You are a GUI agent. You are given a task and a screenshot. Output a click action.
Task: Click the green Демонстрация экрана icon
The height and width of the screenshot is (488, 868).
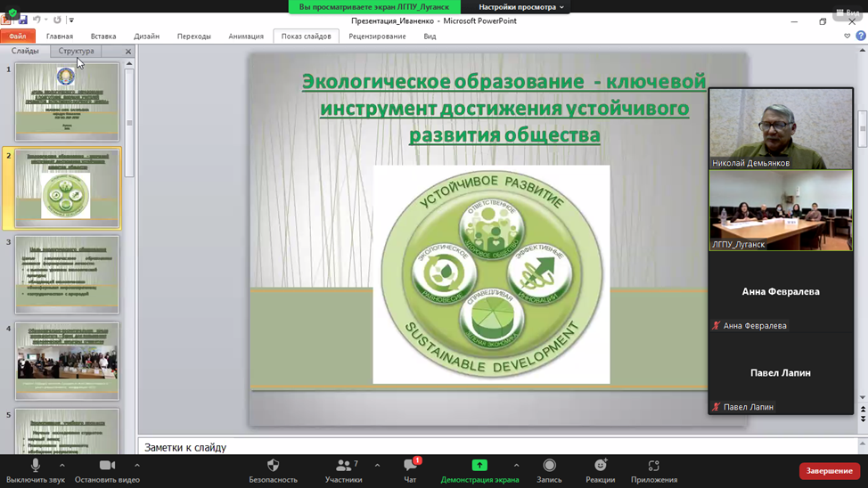click(x=479, y=465)
